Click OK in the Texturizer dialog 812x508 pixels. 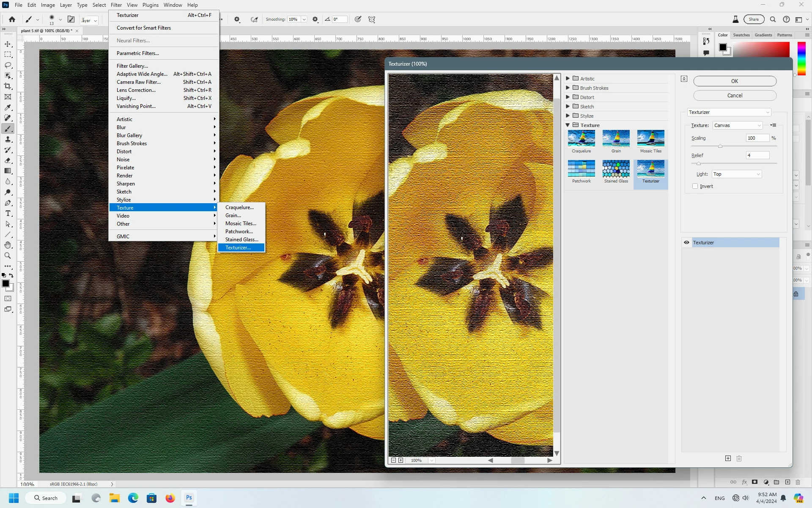click(x=735, y=81)
